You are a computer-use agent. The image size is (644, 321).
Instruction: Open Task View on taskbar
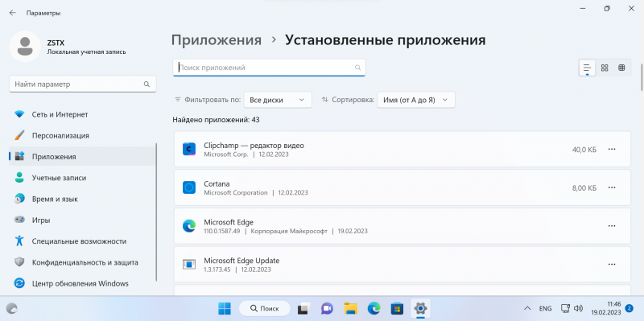304,308
